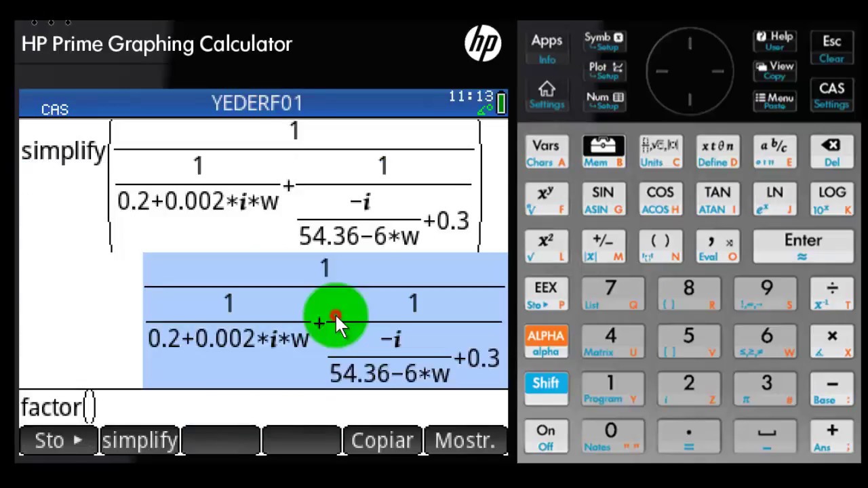Tap the LN key
This screenshot has height=488, width=868.
click(774, 200)
